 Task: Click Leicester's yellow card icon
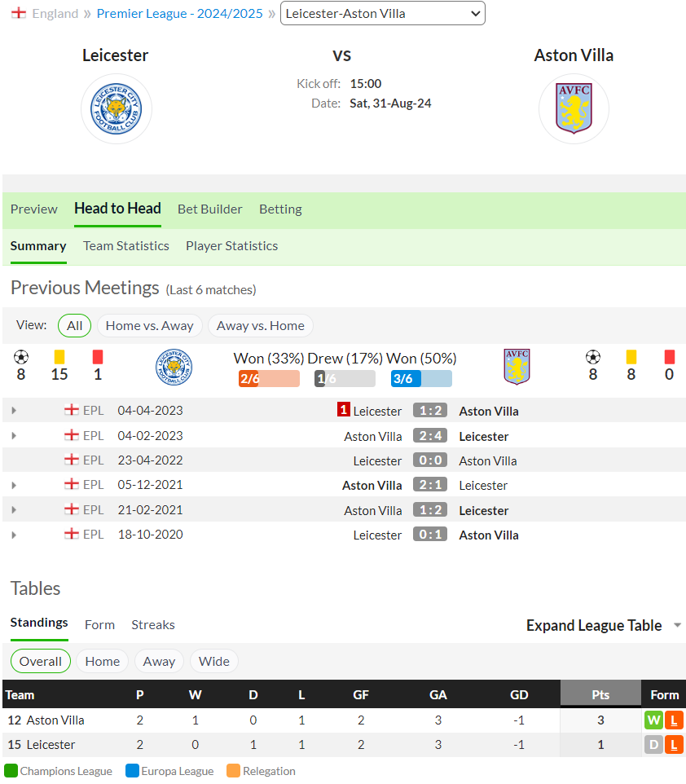59,357
